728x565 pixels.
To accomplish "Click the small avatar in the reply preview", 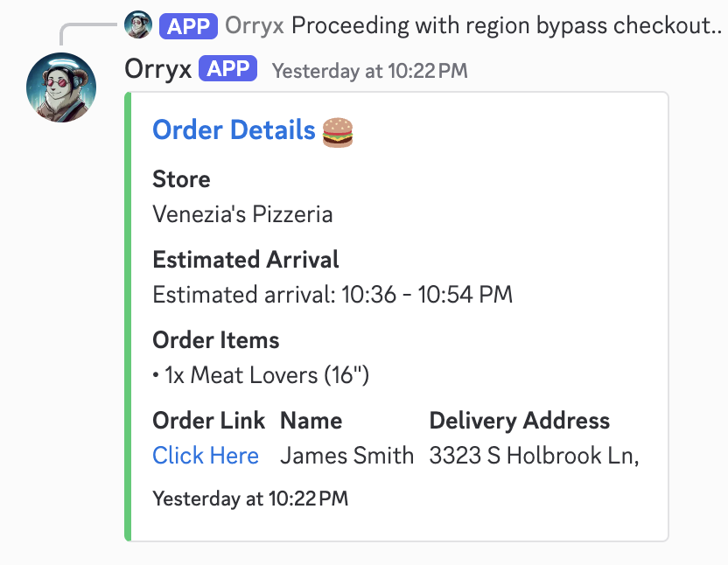I will [x=138, y=24].
